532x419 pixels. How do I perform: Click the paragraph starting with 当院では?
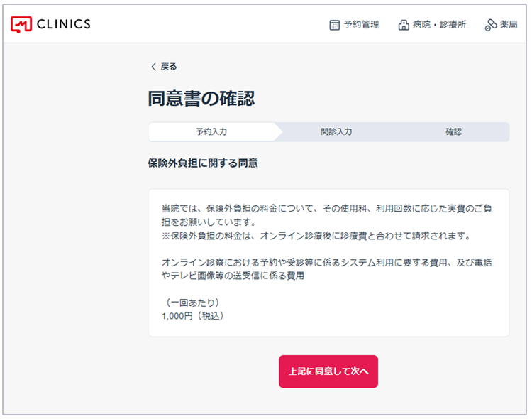click(x=326, y=215)
